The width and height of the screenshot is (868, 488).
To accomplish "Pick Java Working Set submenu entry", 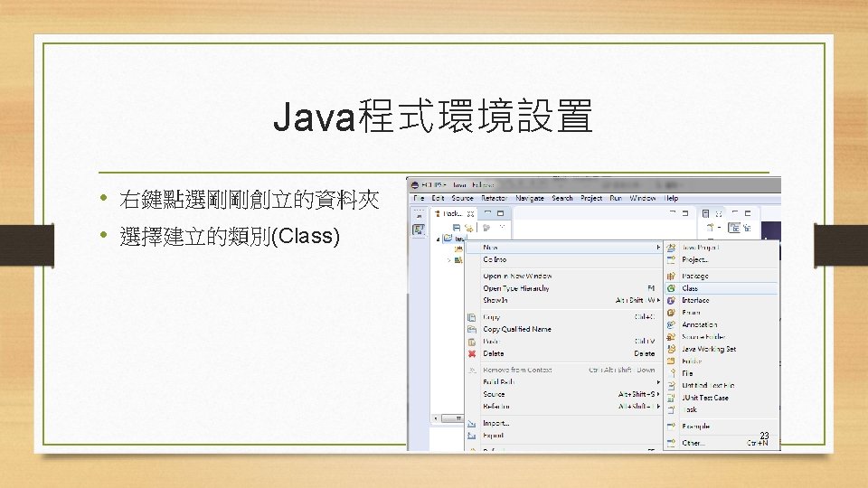I will coord(721,349).
